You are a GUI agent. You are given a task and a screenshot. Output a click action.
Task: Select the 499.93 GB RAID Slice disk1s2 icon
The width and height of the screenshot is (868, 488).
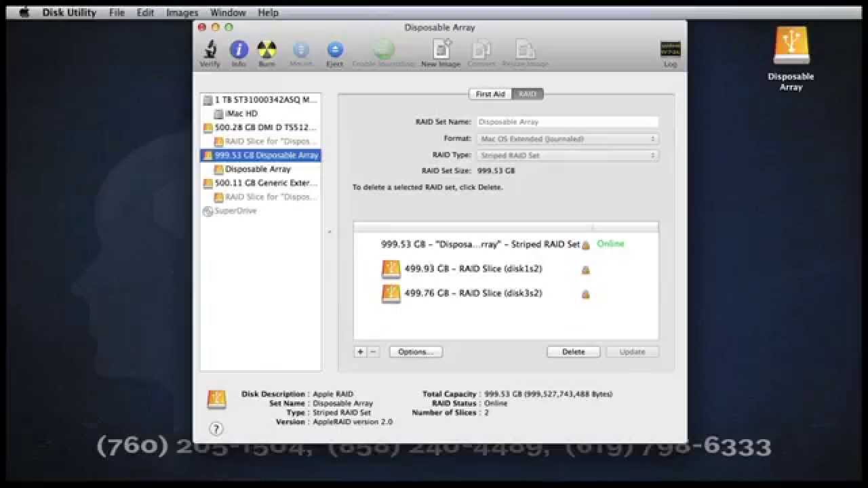click(x=391, y=269)
